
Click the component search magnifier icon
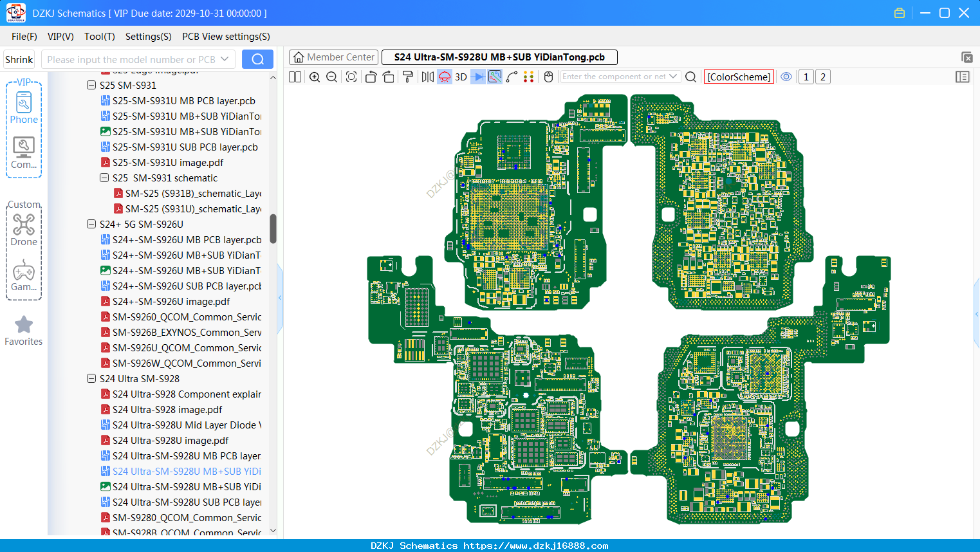[690, 77]
